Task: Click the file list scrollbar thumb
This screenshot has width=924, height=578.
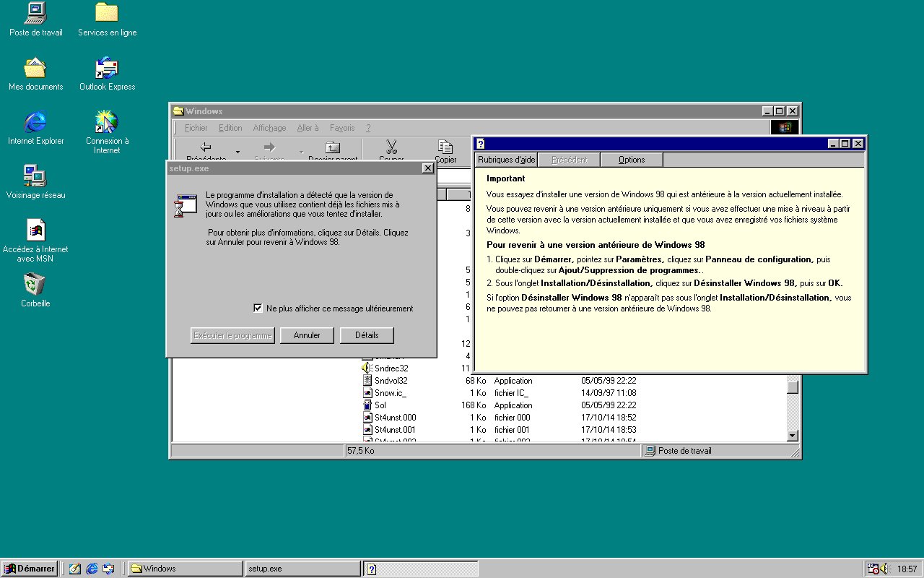Action: (x=793, y=387)
